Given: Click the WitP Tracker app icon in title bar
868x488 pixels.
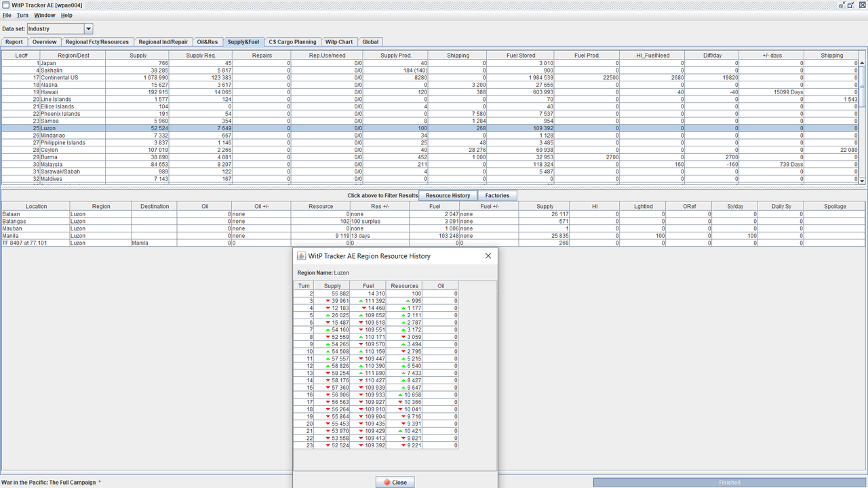Looking at the screenshot, I should click(5, 5).
